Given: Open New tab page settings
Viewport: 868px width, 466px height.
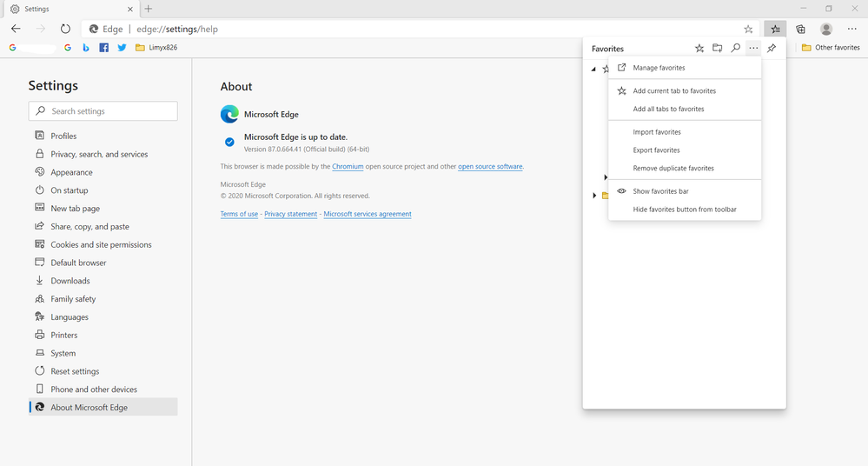Looking at the screenshot, I should 103,209.
